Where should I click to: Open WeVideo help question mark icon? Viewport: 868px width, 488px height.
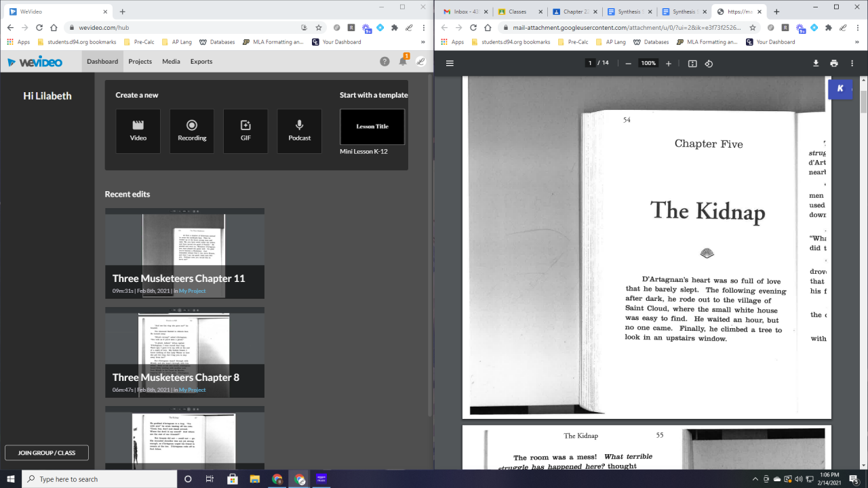[x=384, y=61]
